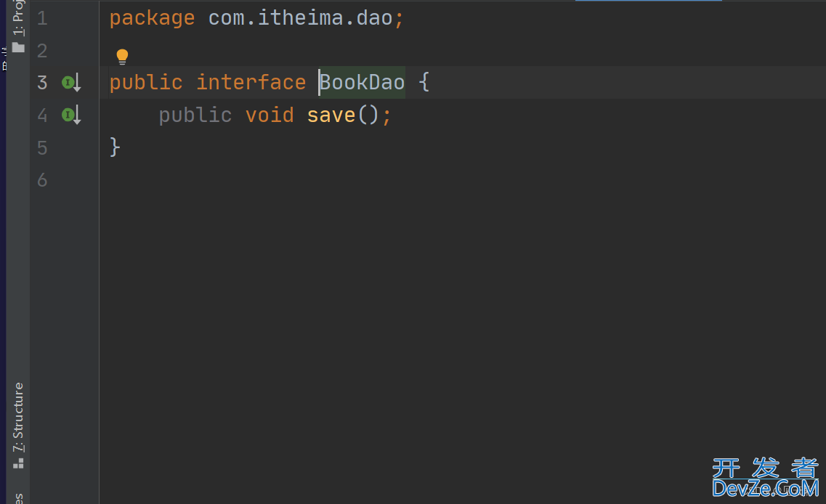Image resolution: width=826 pixels, height=504 pixels.
Task: Click the Structure panel grid icon
Action: click(18, 463)
